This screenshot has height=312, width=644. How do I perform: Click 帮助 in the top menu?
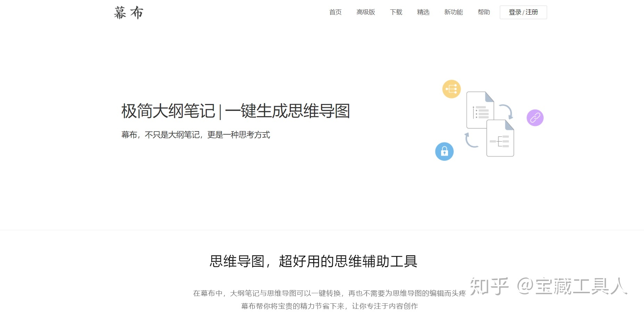(484, 12)
